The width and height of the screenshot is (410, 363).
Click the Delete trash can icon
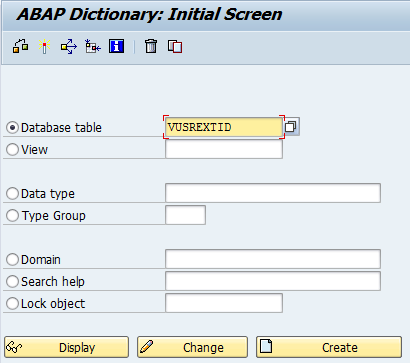(x=151, y=46)
